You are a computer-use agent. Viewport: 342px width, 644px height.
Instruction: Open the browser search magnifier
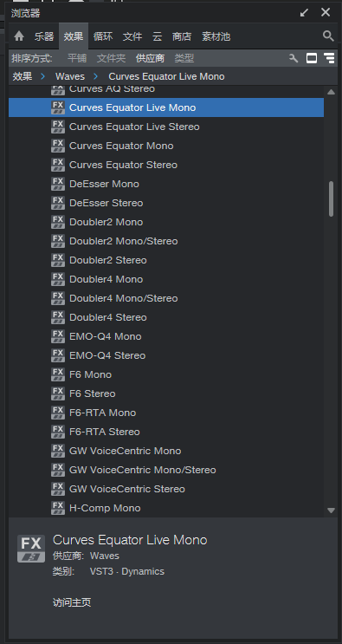[328, 36]
